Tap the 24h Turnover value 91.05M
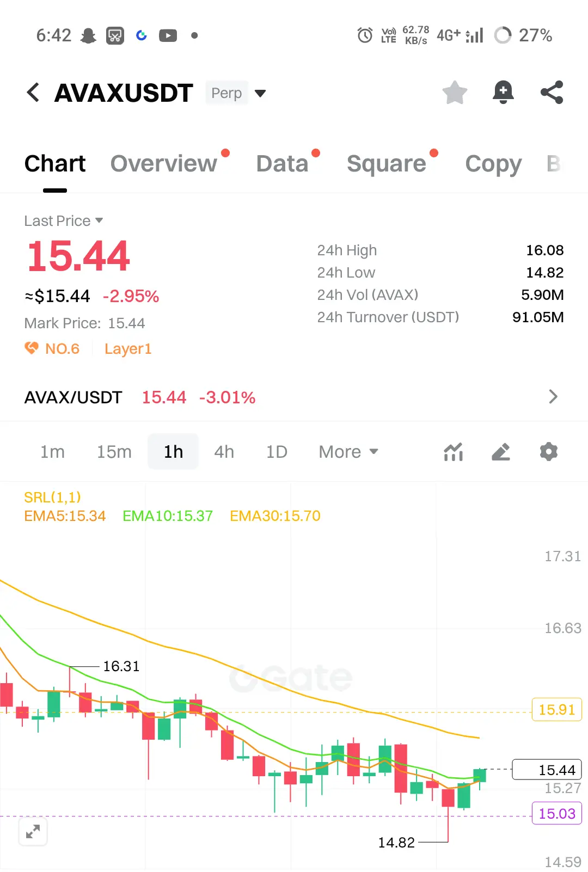The image size is (588, 872). 538,317
